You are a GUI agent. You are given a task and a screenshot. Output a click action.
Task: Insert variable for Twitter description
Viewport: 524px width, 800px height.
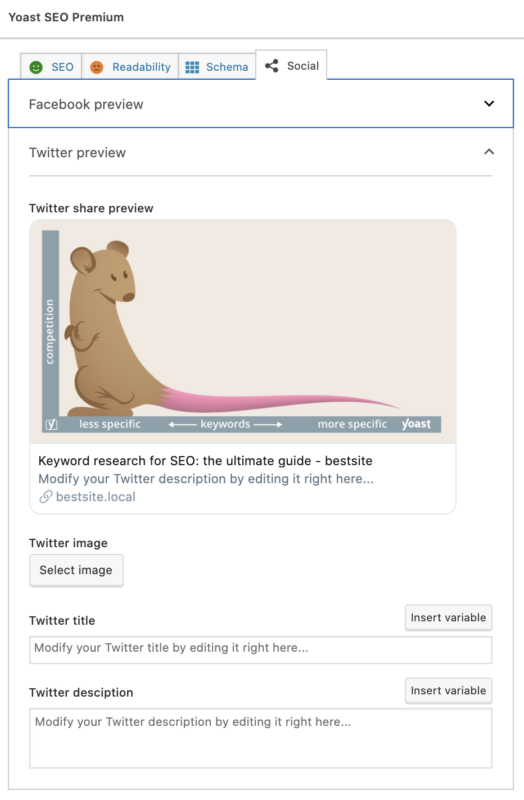[x=448, y=691]
